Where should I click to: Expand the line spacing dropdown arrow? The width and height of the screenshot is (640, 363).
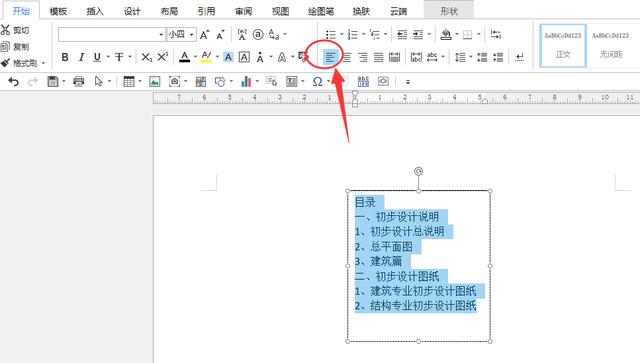pyautogui.click(x=471, y=57)
